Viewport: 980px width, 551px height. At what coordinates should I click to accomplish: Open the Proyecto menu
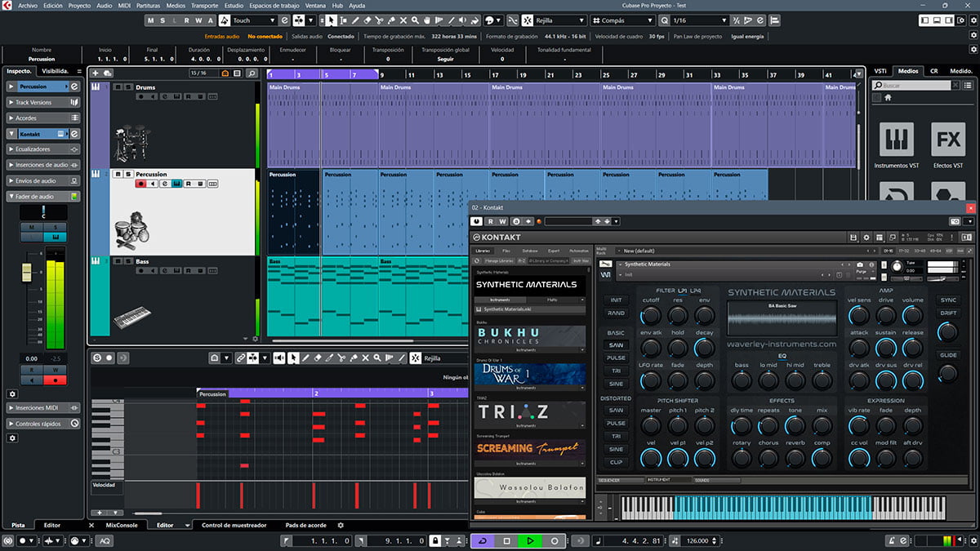(x=79, y=6)
